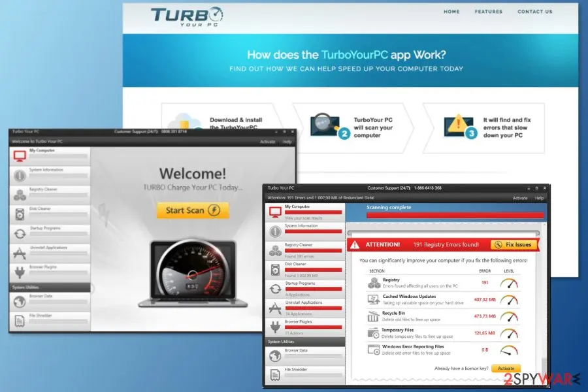The height and width of the screenshot is (392, 588).
Task: Open FEATURES in the website navigation
Action: tap(488, 12)
